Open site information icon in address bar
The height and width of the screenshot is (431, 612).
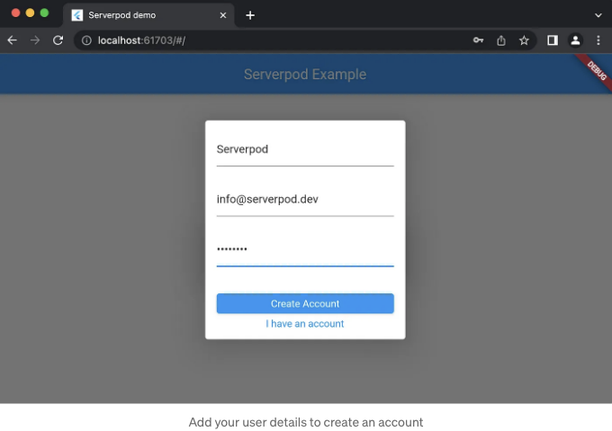(87, 40)
